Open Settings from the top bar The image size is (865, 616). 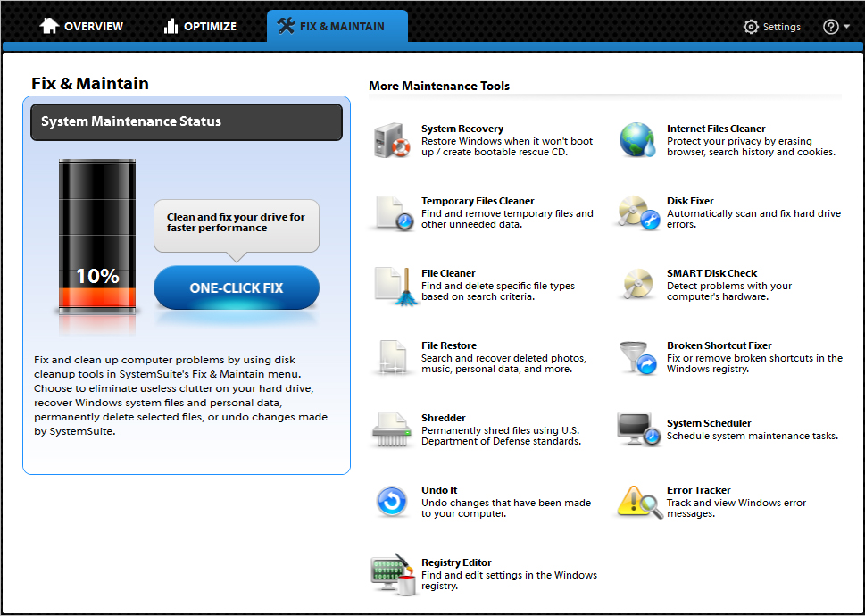(x=772, y=27)
